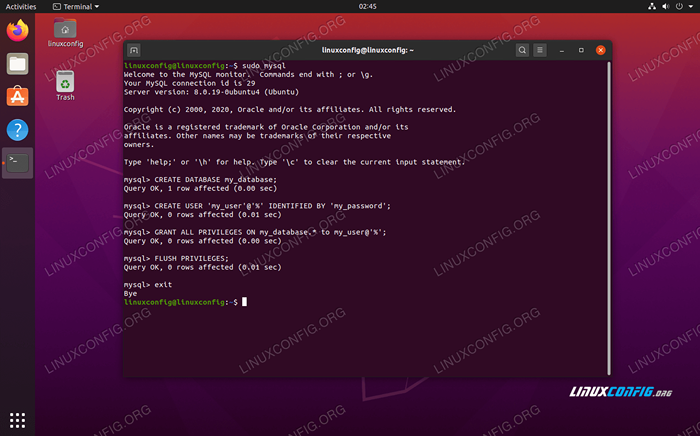The height and width of the screenshot is (436, 700).
Task: Click 'Query OK, 1 row affected' line
Action: click(x=200, y=188)
